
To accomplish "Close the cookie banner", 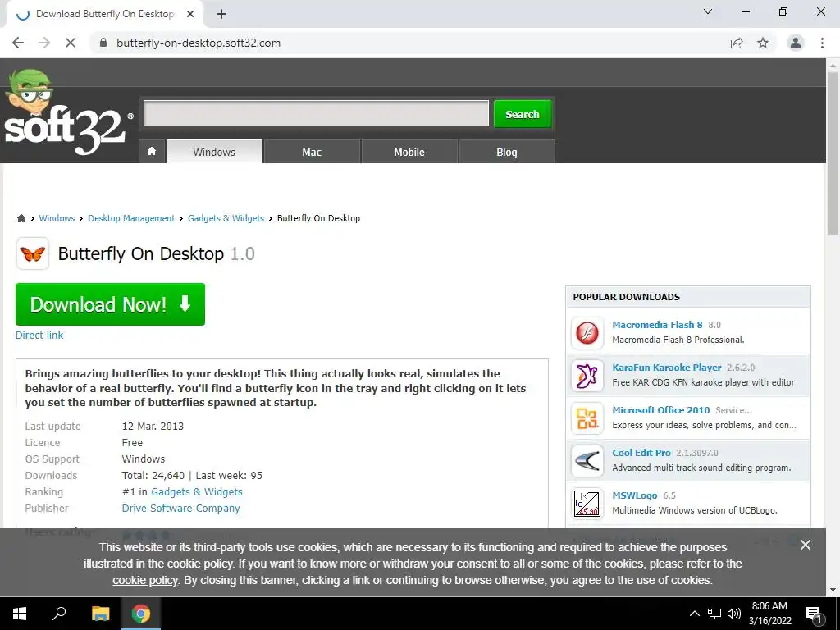I will coord(806,545).
